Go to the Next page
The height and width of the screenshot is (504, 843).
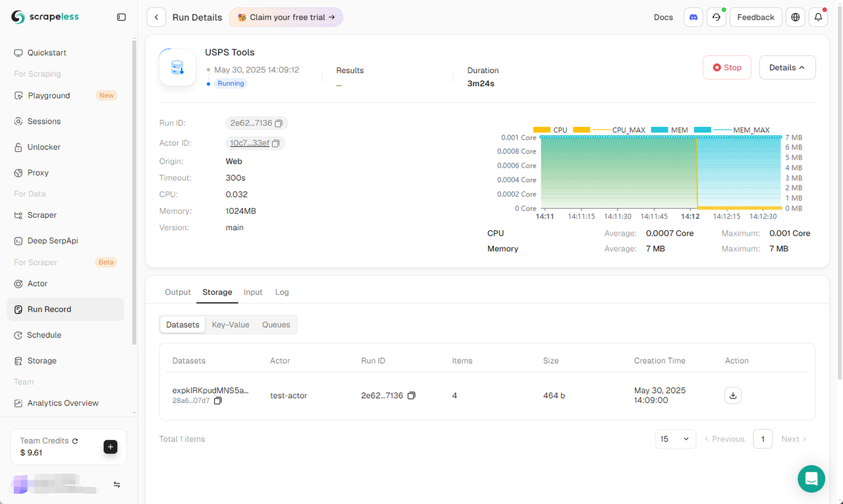point(794,439)
